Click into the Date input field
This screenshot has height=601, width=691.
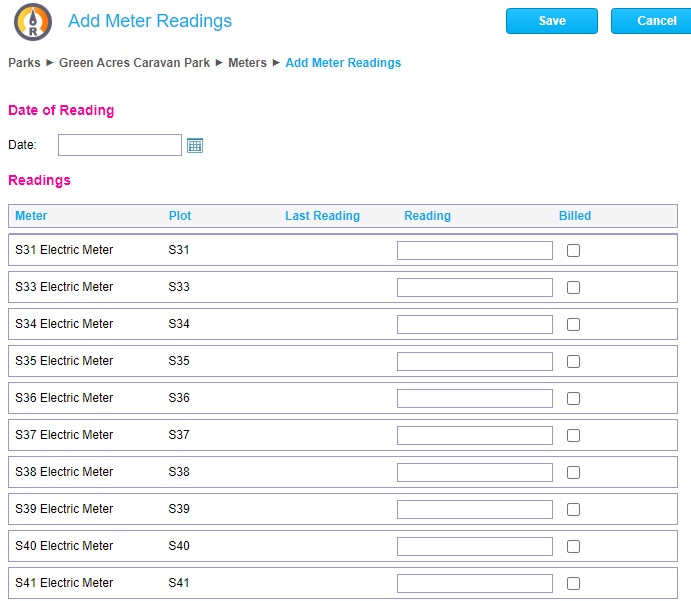[120, 146]
